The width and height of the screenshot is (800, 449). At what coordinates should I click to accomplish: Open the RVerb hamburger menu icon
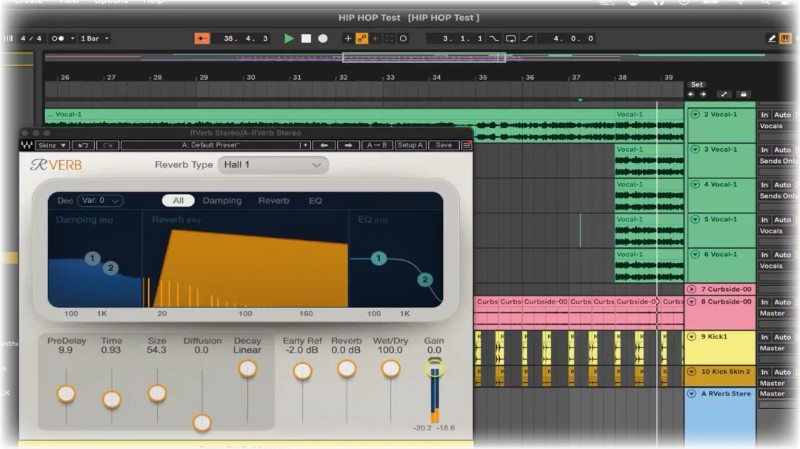pos(466,145)
